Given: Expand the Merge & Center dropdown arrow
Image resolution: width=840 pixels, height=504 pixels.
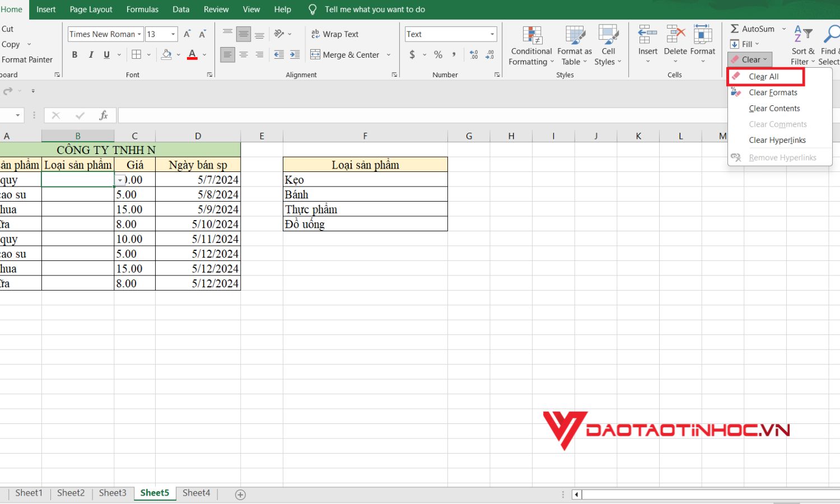Looking at the screenshot, I should pyautogui.click(x=389, y=54).
